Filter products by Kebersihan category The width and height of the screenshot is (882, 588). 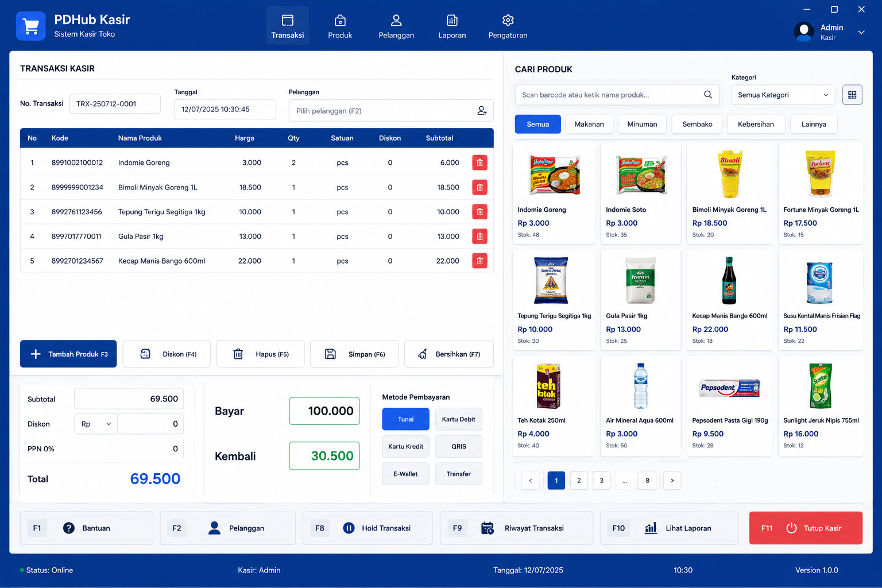point(756,124)
